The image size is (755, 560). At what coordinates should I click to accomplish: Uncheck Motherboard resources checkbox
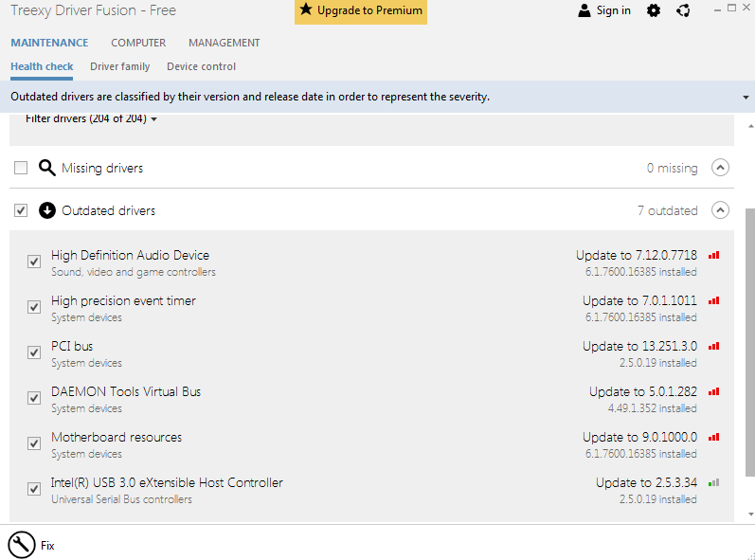[34, 443]
